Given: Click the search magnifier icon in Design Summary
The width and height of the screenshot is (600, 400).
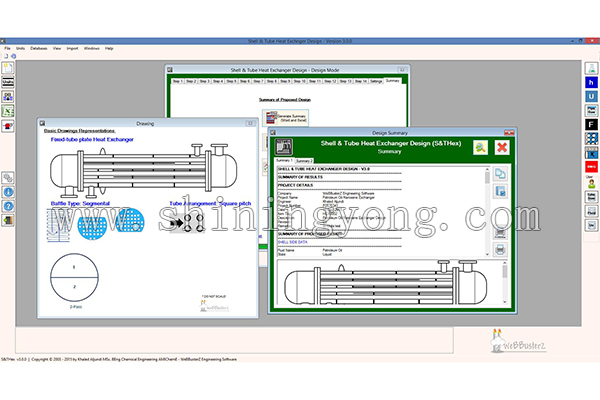Looking at the screenshot, I should pyautogui.click(x=481, y=147).
